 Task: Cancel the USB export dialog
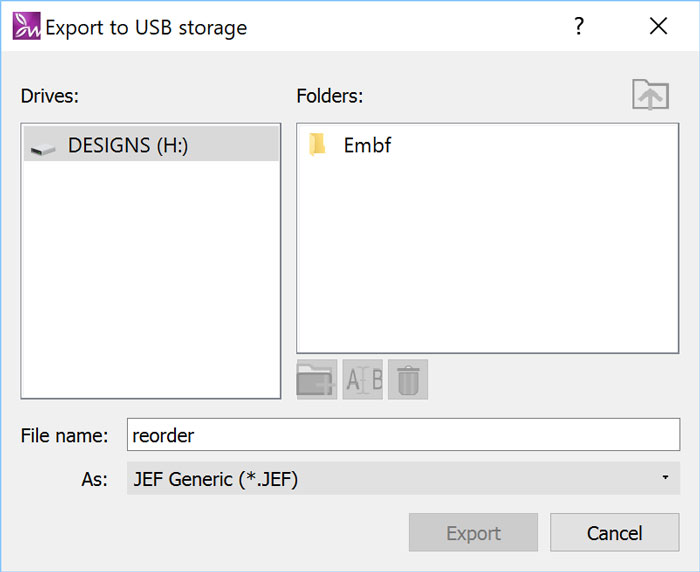click(x=614, y=533)
